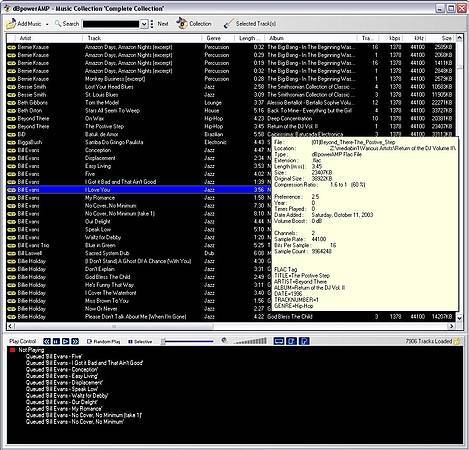The width and height of the screenshot is (469, 450).
Task: Click the speaker volume icon
Action: coord(224,340)
